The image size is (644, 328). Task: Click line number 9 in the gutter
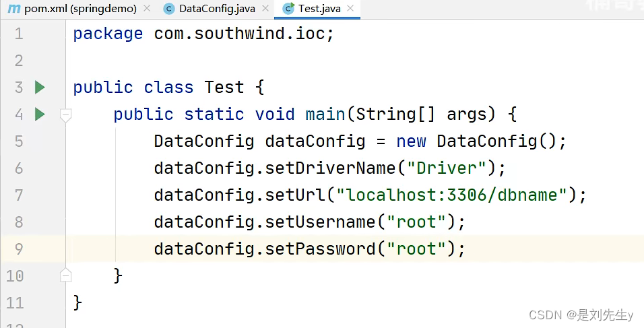coord(18,249)
